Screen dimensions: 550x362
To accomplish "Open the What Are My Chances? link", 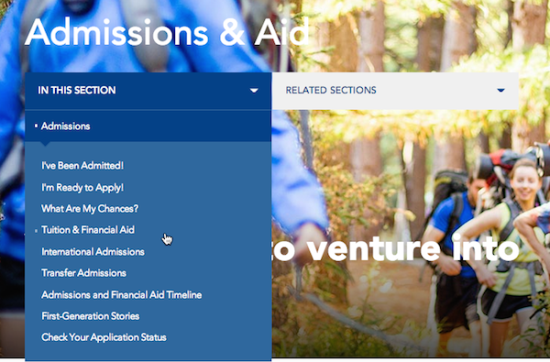I will pos(90,209).
